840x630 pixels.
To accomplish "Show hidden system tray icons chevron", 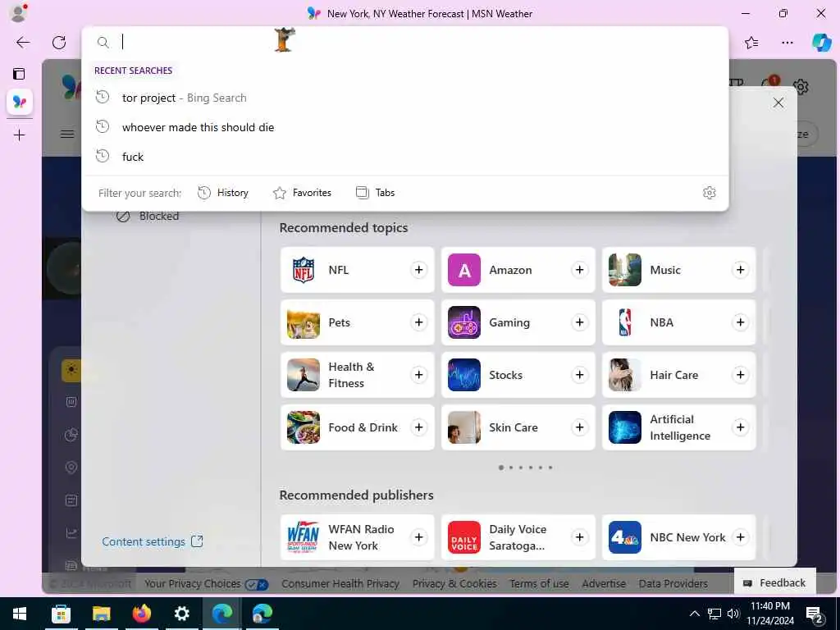I will point(694,614).
